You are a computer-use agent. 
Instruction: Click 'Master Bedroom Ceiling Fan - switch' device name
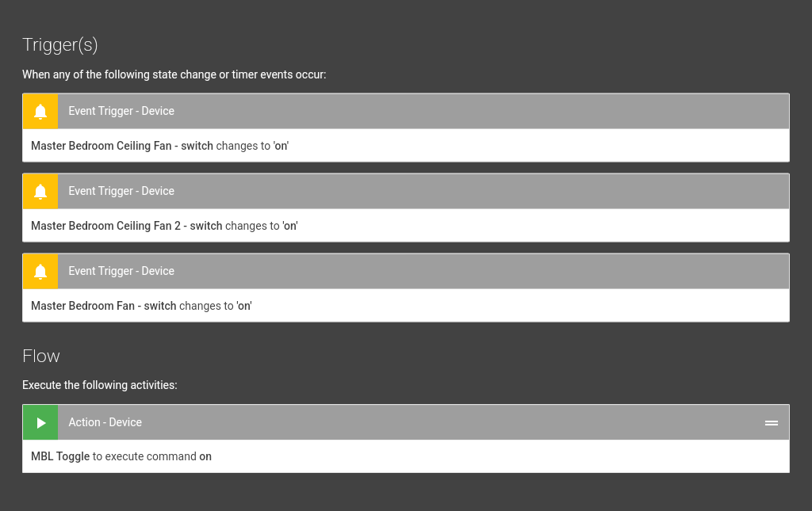pyautogui.click(x=122, y=146)
